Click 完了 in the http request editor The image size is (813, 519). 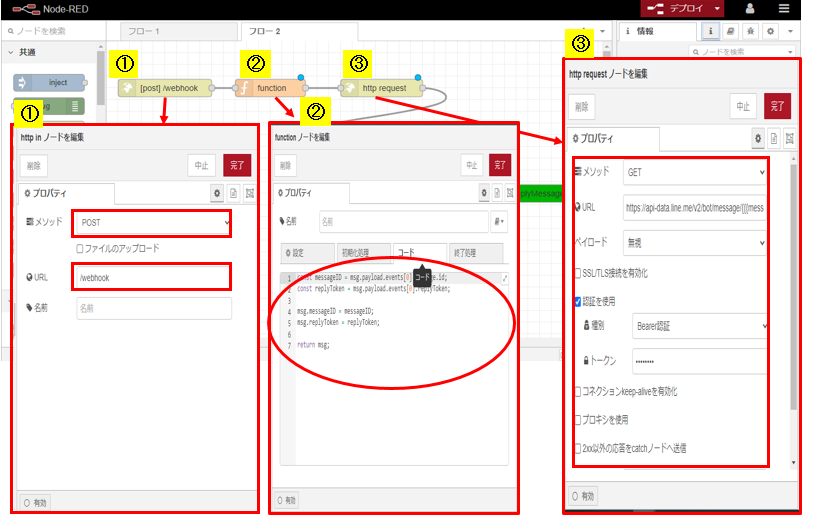777,106
